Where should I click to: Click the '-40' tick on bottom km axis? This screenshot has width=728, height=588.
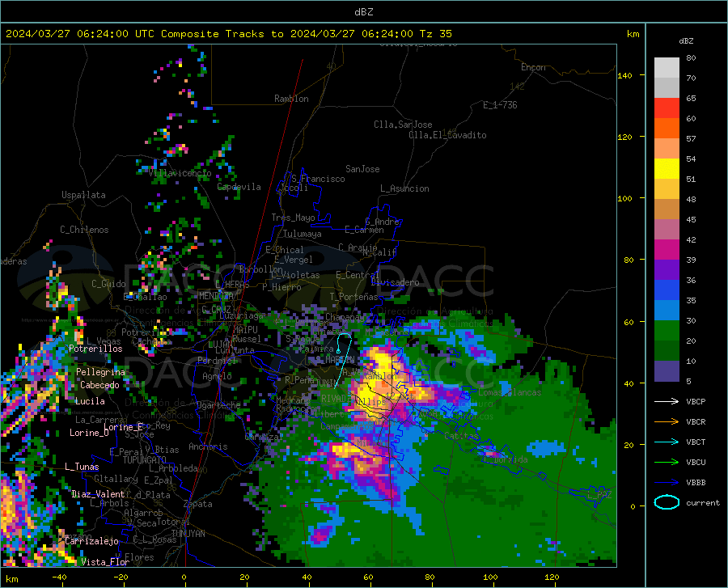click(59, 577)
